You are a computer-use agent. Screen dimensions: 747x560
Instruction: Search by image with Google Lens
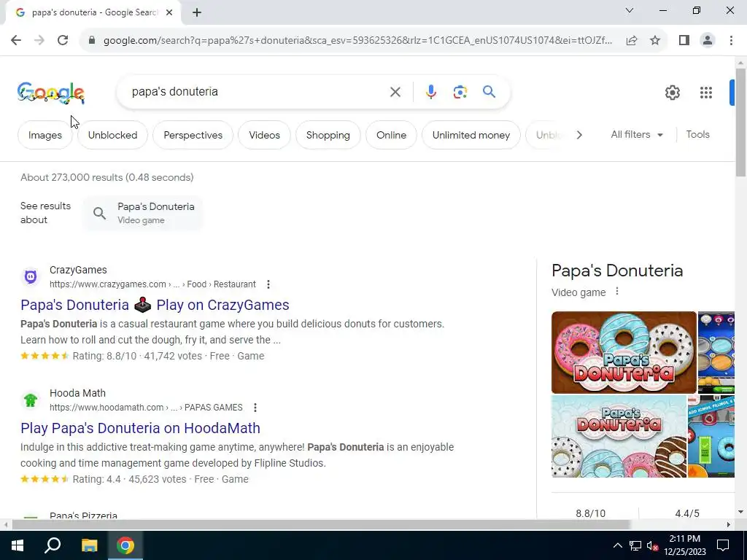pos(460,92)
